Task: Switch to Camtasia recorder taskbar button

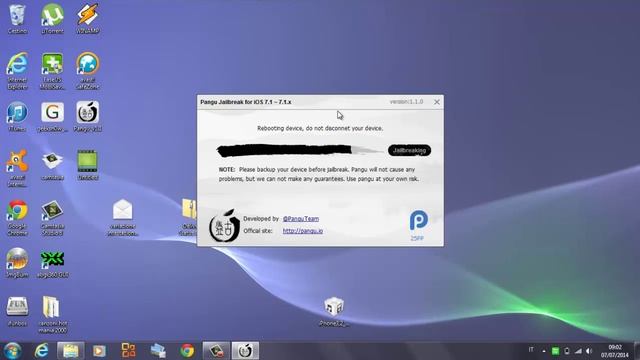Action: point(216,351)
